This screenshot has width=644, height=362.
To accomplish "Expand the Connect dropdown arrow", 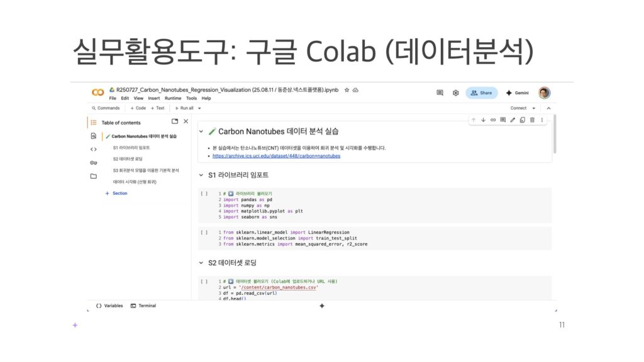I will [x=533, y=108].
